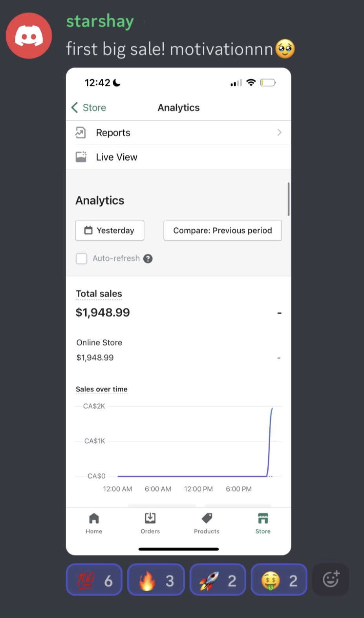Switch to the Home tab
Screen dimensions: 364x618
click(94, 523)
